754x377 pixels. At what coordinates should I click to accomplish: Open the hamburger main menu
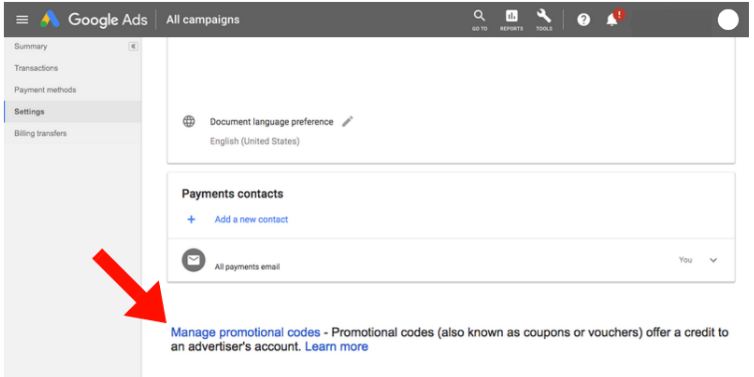point(22,20)
